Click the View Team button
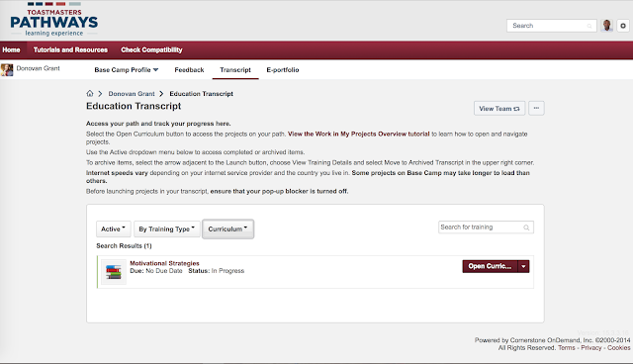The height and width of the screenshot is (364, 633). pyautogui.click(x=499, y=108)
